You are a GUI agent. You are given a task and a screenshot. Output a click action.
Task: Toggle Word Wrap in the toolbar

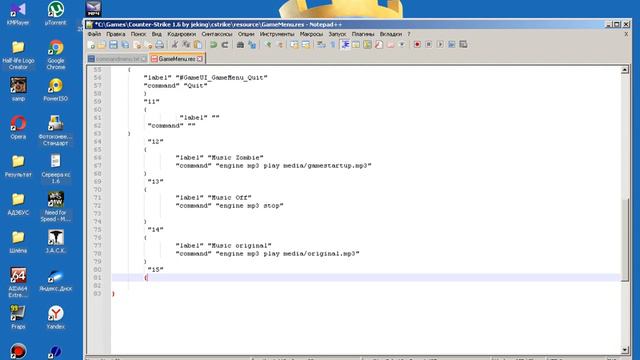[321, 45]
